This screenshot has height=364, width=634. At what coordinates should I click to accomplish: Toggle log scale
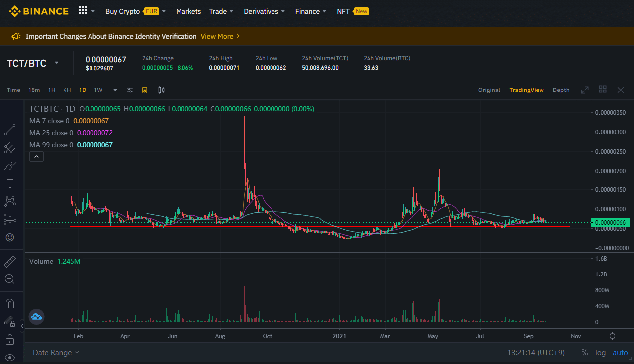tap(601, 352)
